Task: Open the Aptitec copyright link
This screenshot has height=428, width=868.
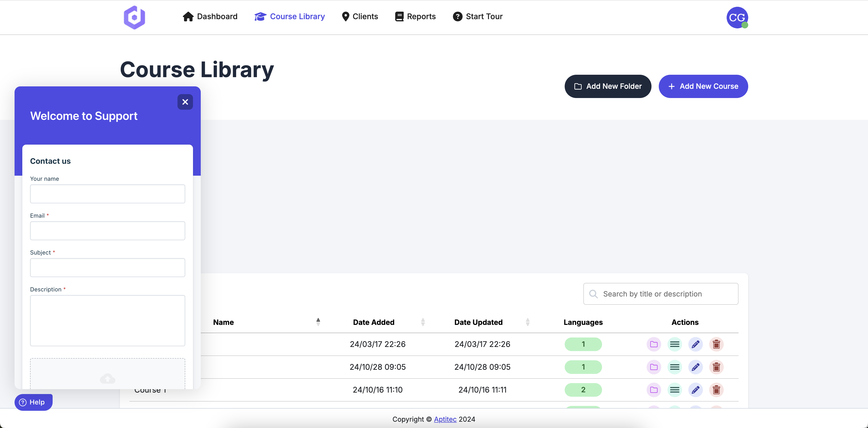Action: click(x=445, y=419)
